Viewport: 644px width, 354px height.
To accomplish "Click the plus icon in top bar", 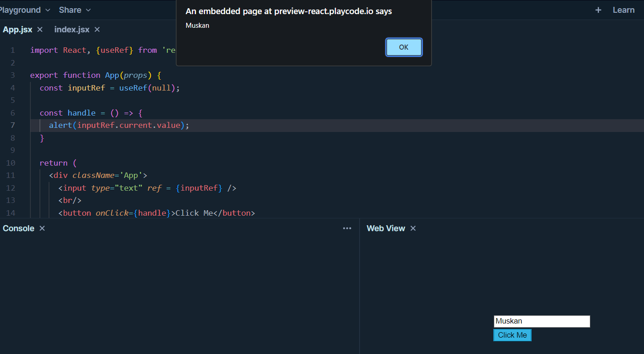I will tap(598, 10).
